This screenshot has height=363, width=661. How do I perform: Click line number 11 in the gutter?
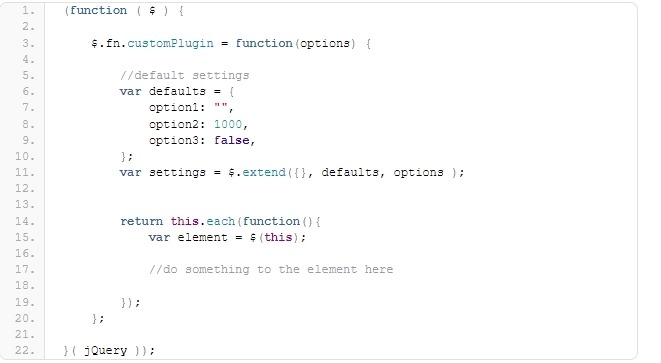[25, 172]
